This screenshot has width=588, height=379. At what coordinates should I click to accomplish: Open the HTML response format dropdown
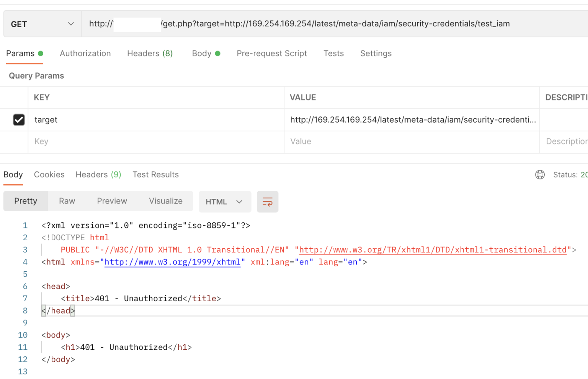click(x=225, y=202)
